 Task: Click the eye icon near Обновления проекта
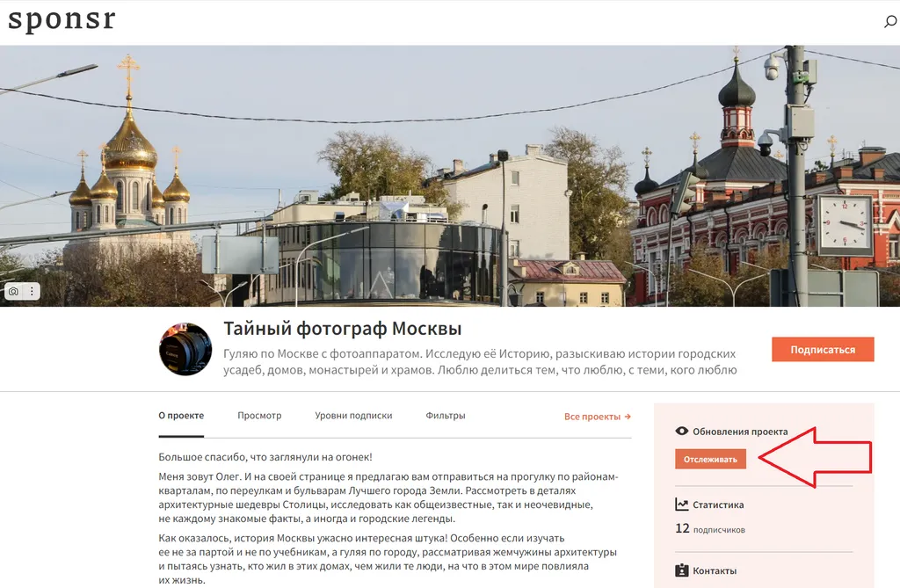click(x=681, y=432)
